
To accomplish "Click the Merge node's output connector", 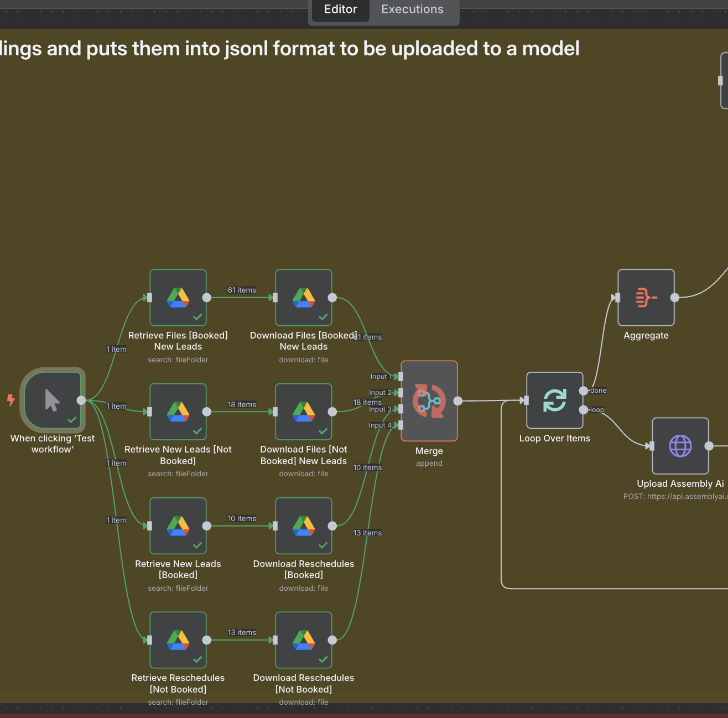I will pos(457,401).
